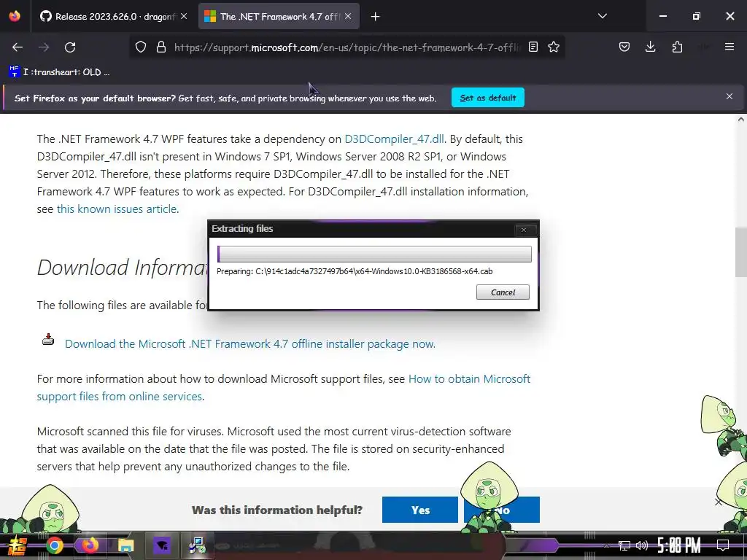This screenshot has width=747, height=560.
Task: Open the tracking protection shield icon
Action: [x=141, y=47]
